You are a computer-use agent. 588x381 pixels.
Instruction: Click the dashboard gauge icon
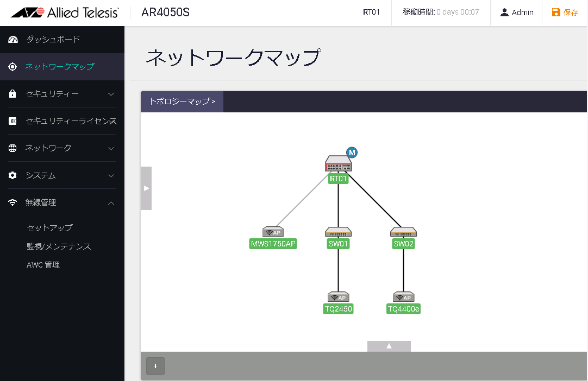click(12, 39)
